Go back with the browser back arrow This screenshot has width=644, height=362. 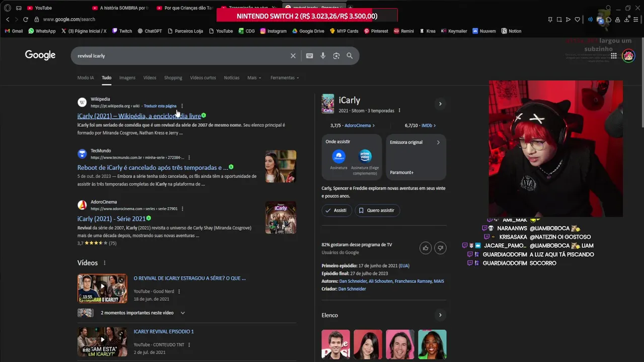tap(8, 19)
